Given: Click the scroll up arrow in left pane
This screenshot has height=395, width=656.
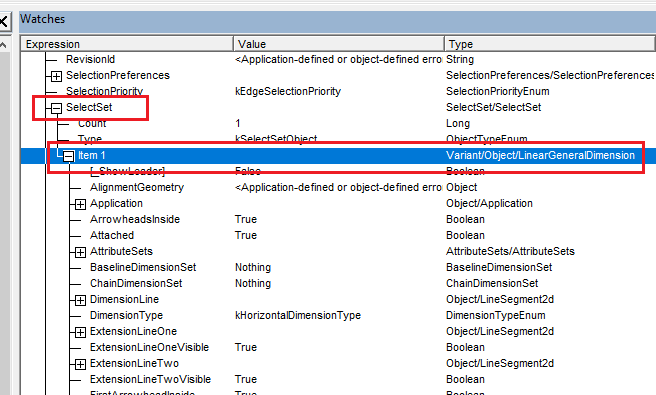Looking at the screenshot, I should point(4,44).
